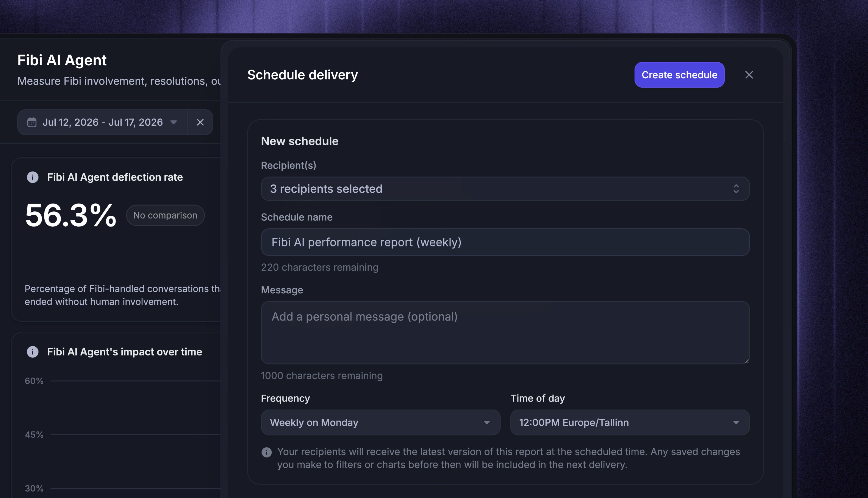
Task: Click the Create schedule button
Action: pyautogui.click(x=679, y=75)
